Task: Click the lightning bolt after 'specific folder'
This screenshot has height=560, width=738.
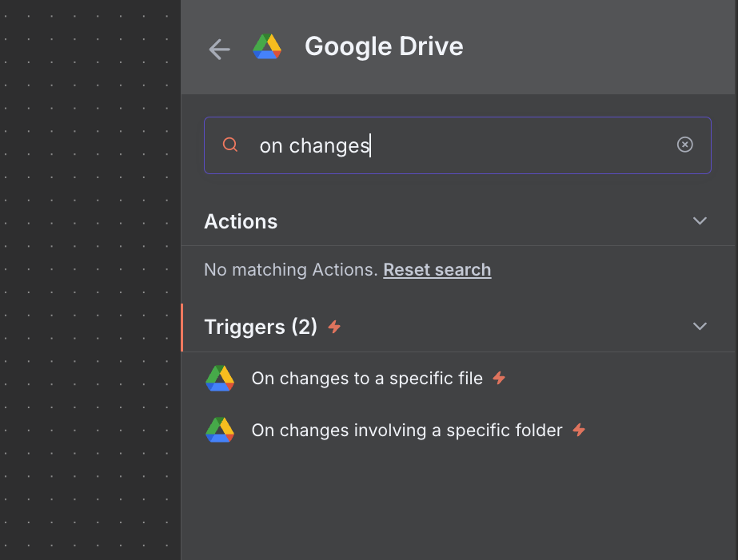Action: [x=579, y=431]
